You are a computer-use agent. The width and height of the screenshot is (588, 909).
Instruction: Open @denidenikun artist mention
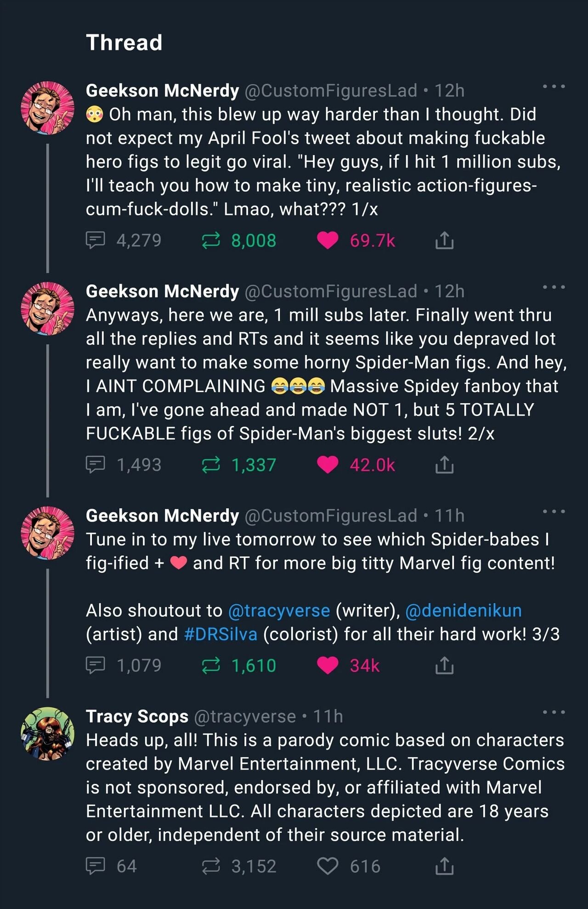click(464, 610)
